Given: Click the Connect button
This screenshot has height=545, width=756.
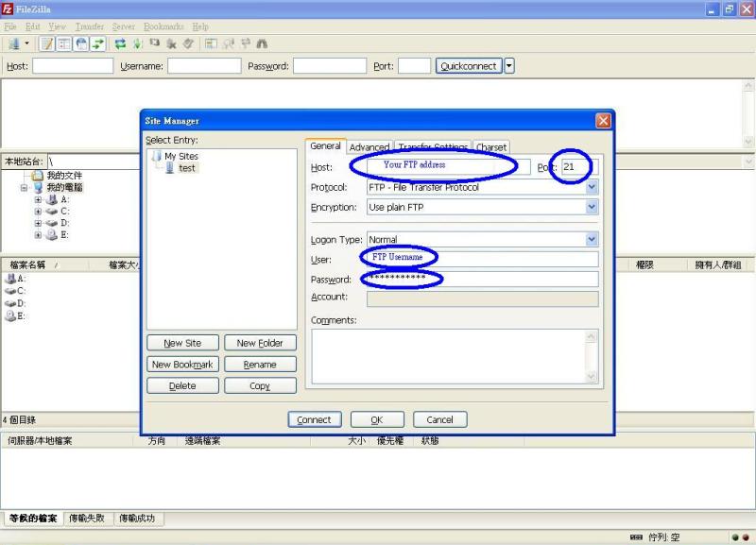Looking at the screenshot, I should click(x=315, y=419).
